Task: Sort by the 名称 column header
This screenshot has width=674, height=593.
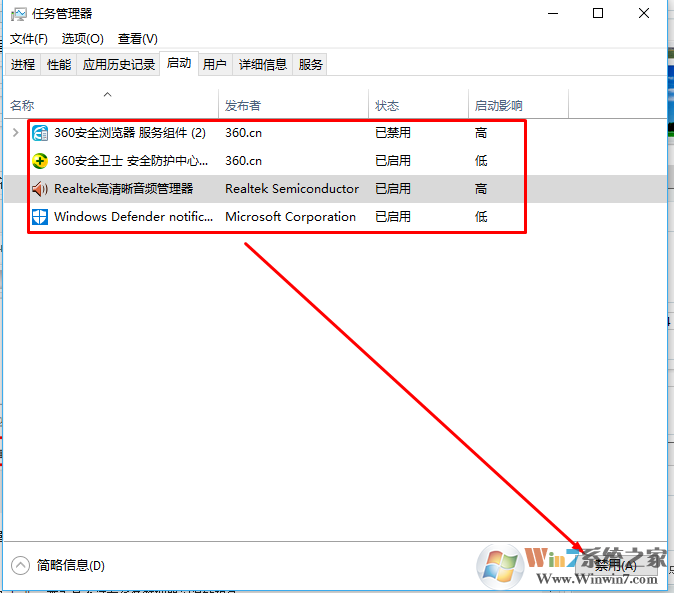Action: point(112,104)
